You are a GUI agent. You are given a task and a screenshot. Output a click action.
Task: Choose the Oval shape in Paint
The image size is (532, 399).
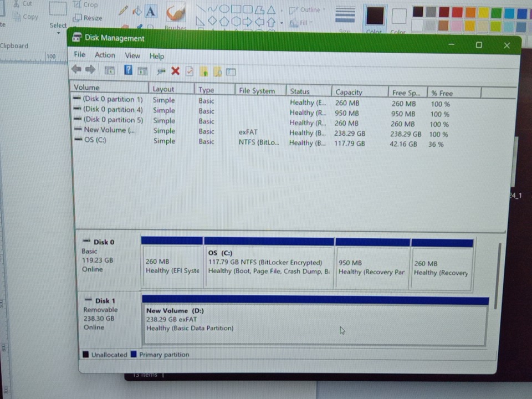[224, 9]
